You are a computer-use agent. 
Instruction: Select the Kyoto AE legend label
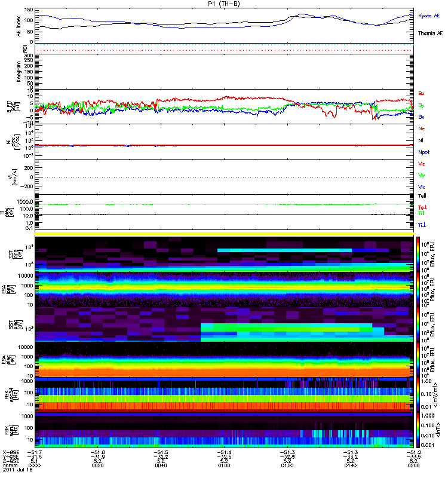click(429, 16)
